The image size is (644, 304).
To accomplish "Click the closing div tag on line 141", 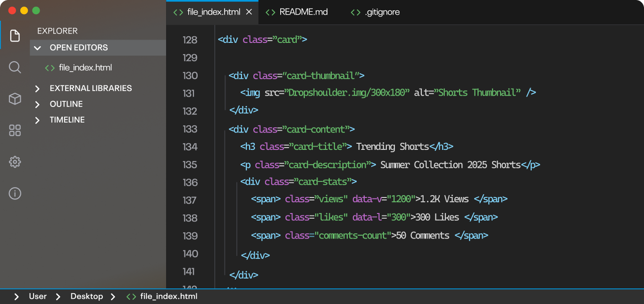I will (x=244, y=275).
